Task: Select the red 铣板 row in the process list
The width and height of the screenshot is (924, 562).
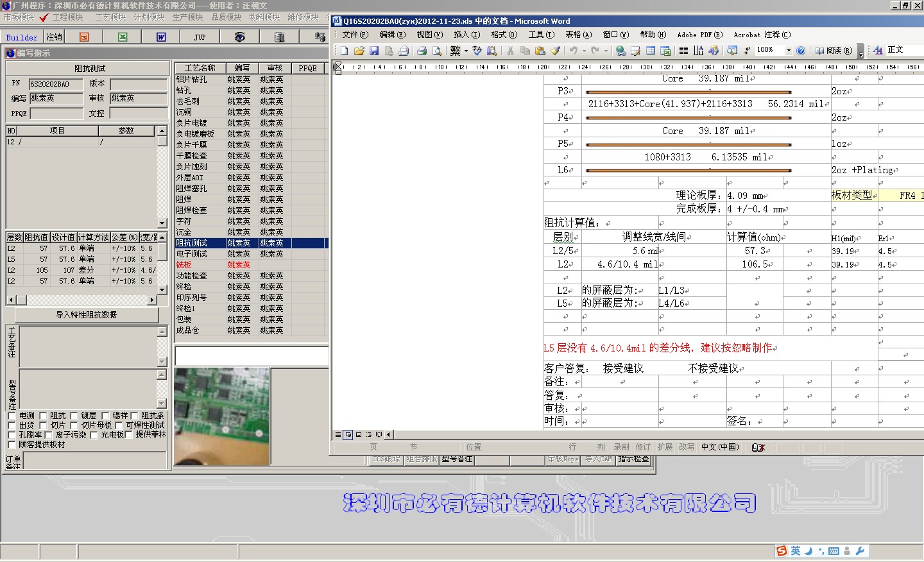Action: tap(250, 265)
